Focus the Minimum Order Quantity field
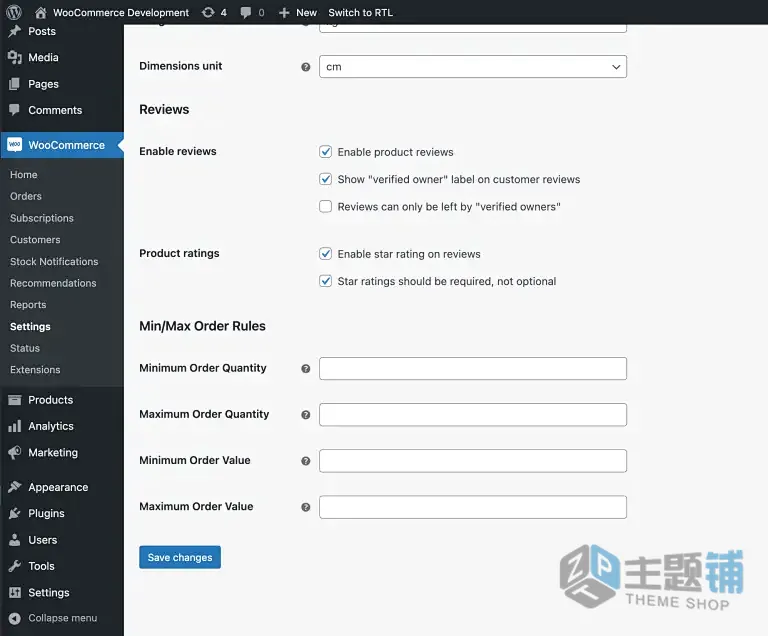The height and width of the screenshot is (636, 768). coord(473,368)
